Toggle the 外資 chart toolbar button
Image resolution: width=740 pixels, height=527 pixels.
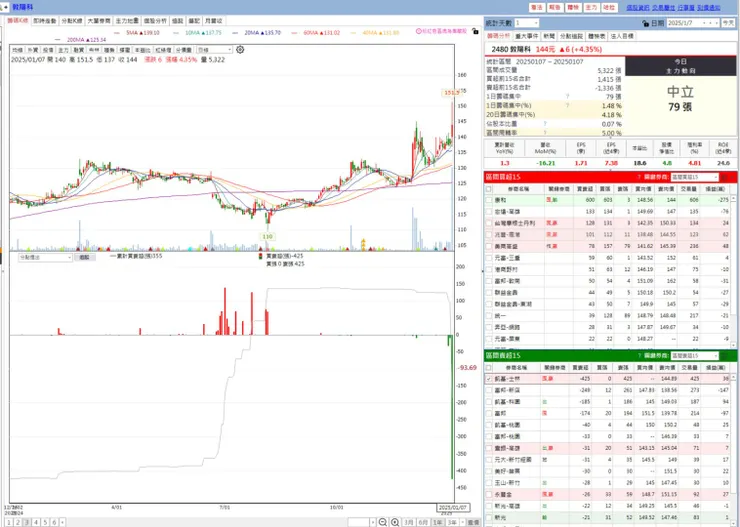pos(33,50)
